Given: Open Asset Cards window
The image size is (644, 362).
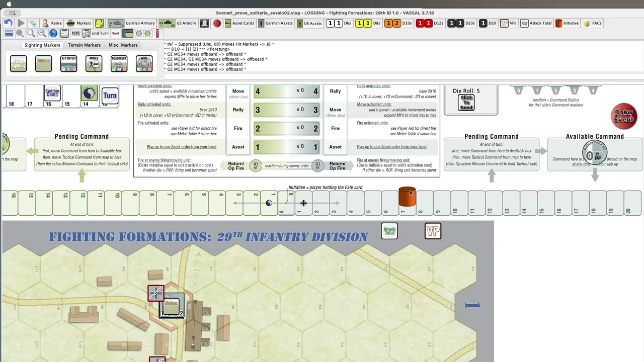Looking at the screenshot, I should 239,23.
